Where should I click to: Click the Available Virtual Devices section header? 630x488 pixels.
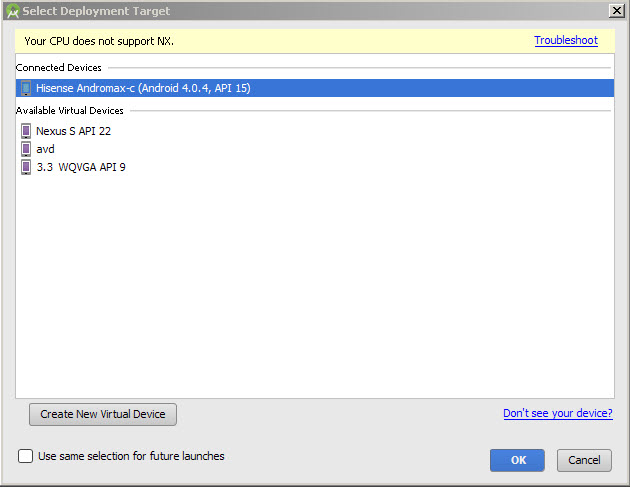pyautogui.click(x=70, y=111)
